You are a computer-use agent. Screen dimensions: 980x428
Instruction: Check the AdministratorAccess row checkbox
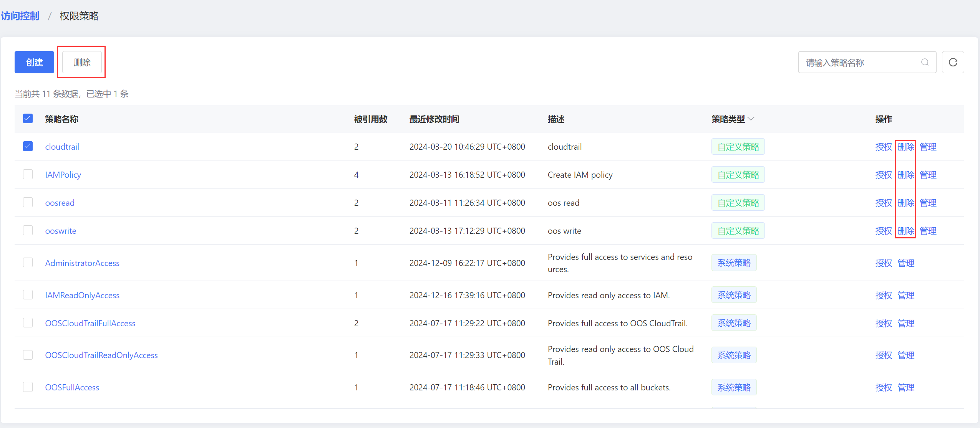(28, 263)
